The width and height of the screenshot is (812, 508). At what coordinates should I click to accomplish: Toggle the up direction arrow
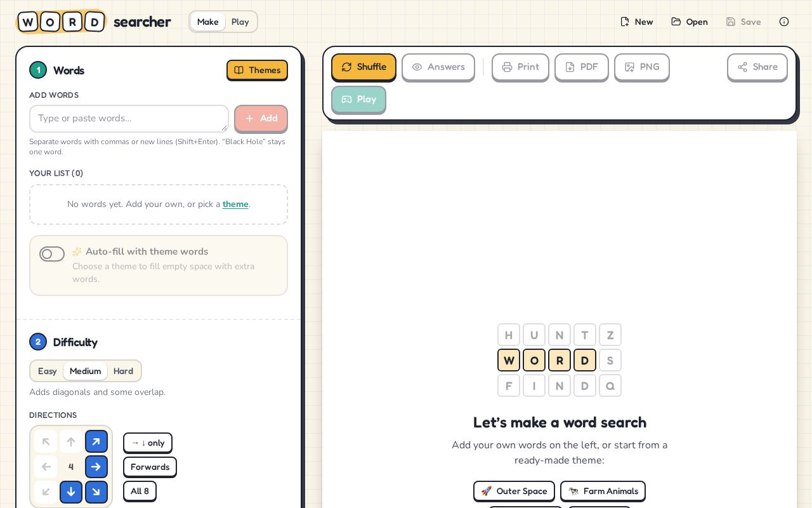pos(71,441)
